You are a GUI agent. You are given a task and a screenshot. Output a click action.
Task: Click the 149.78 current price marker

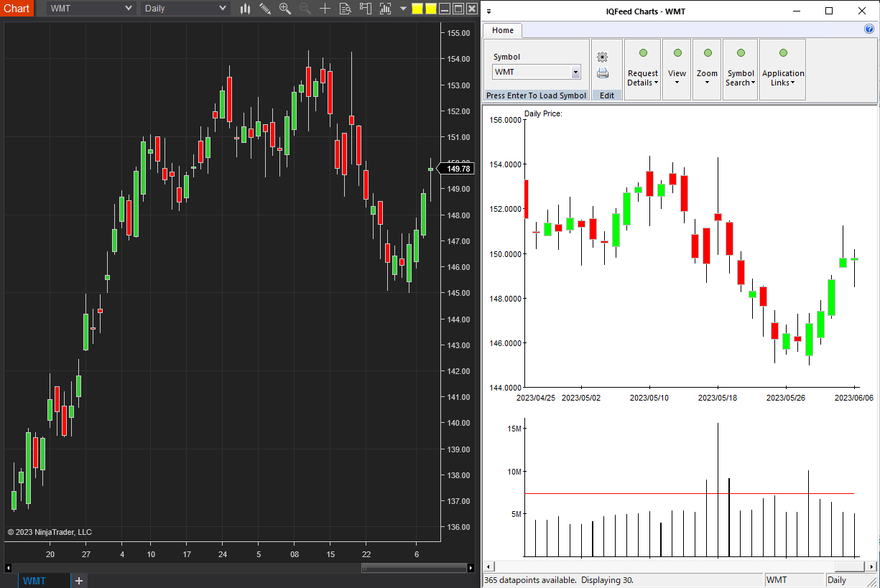pos(458,169)
